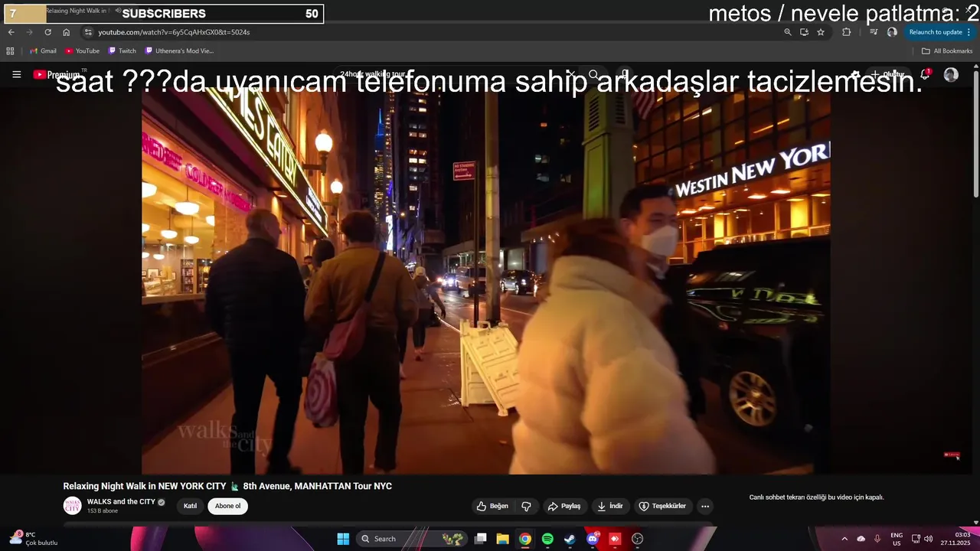Open YouTube notifications bell
Viewport: 980px width, 551px height.
925,74
